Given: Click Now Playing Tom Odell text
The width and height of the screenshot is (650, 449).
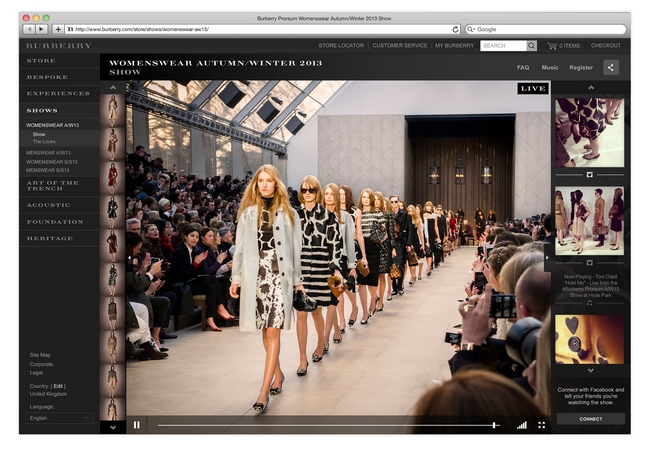Looking at the screenshot, I should click(x=590, y=286).
